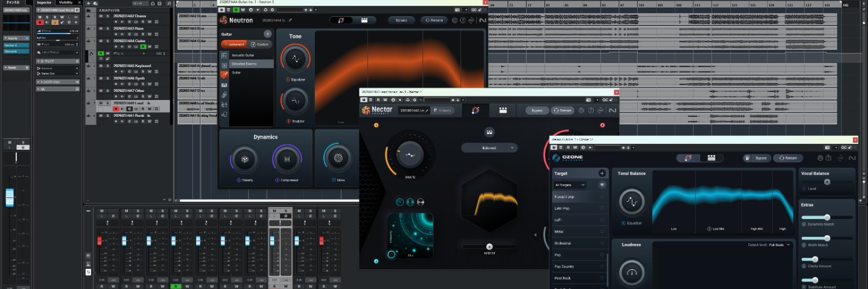This screenshot has width=868, height=289.
Task: Solo the Bass track
Action: (108, 28)
